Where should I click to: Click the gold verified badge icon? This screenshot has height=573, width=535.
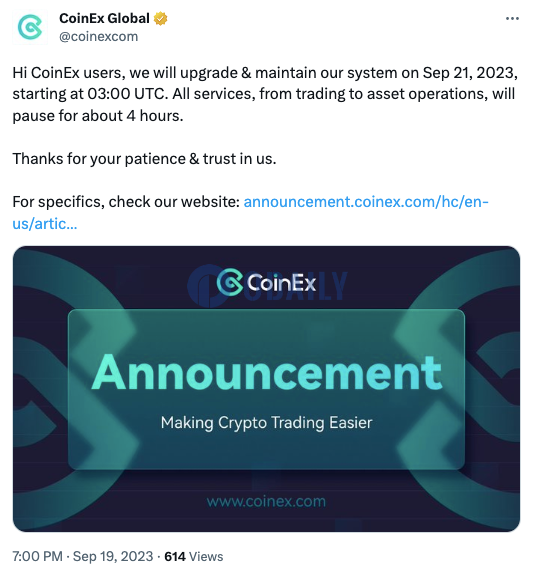click(x=160, y=18)
